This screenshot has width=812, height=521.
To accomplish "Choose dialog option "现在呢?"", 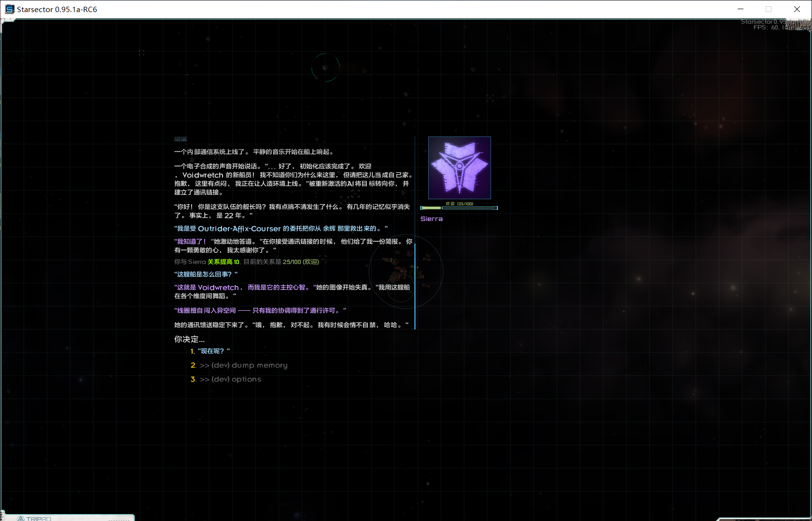I will pyautogui.click(x=213, y=351).
